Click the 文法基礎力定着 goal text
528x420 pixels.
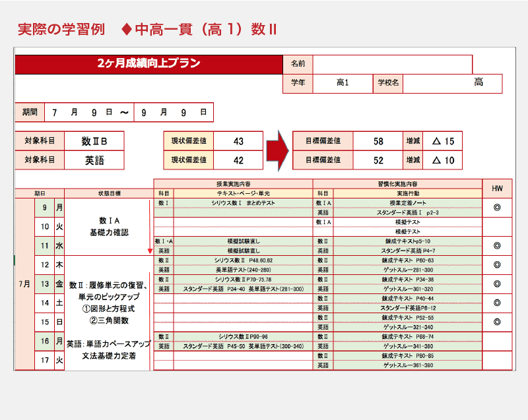[109, 356]
